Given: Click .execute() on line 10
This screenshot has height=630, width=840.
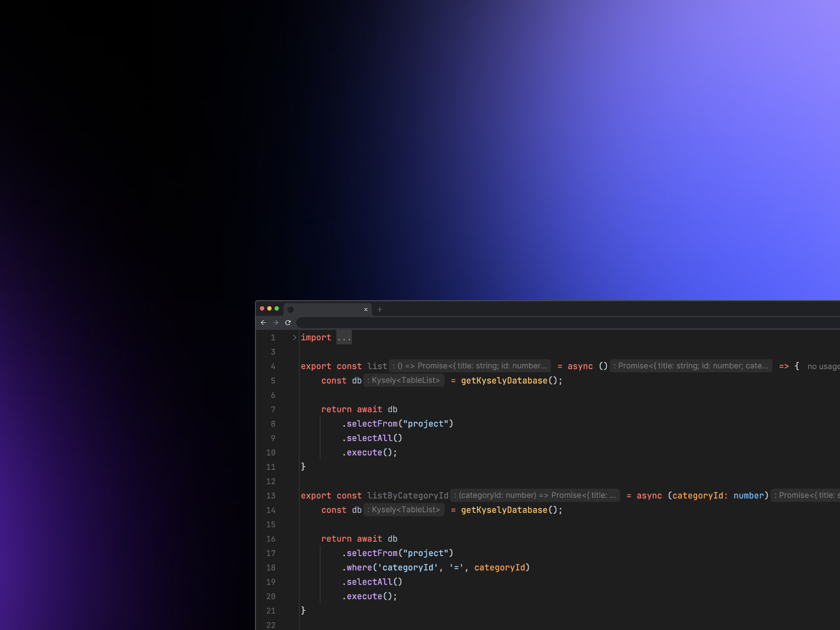Looking at the screenshot, I should click(x=370, y=452).
